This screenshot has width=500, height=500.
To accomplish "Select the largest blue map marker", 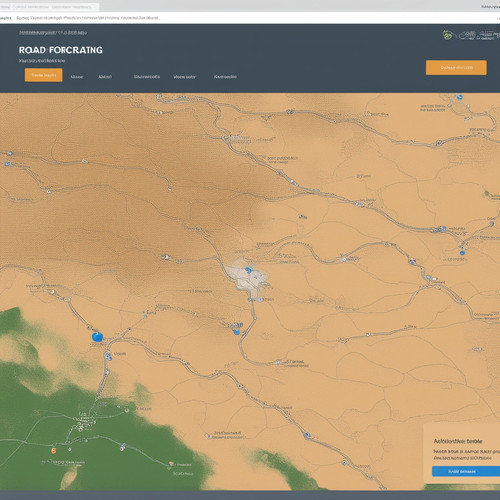I will 97,337.
